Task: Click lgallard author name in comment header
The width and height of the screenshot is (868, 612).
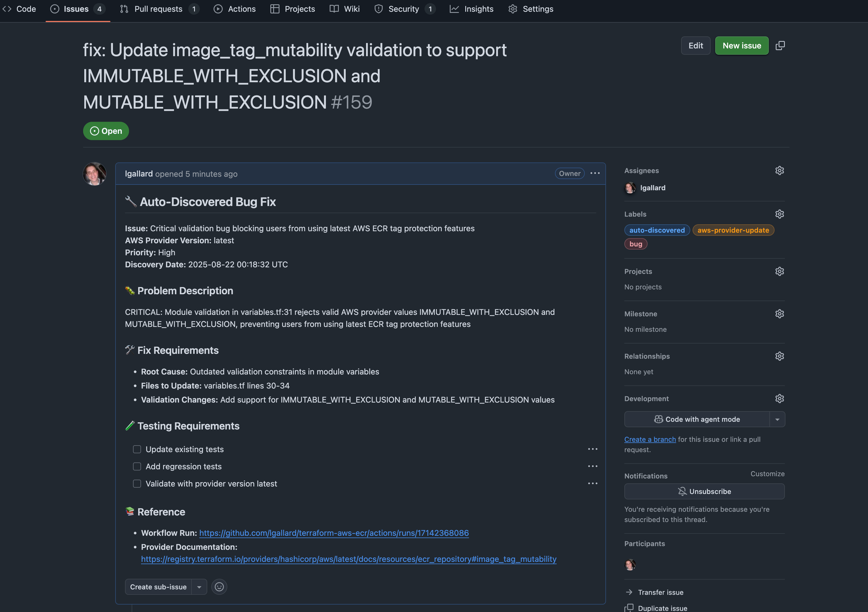Action: [139, 174]
